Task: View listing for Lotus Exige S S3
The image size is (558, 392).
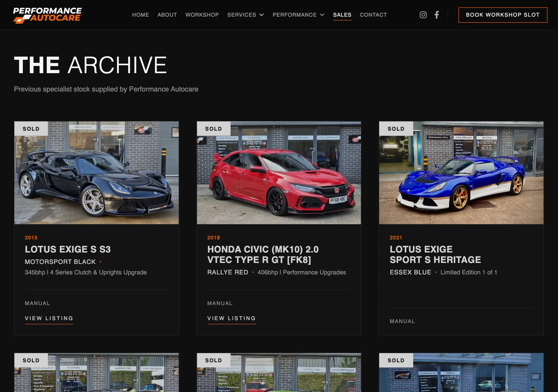Action: 49,318
